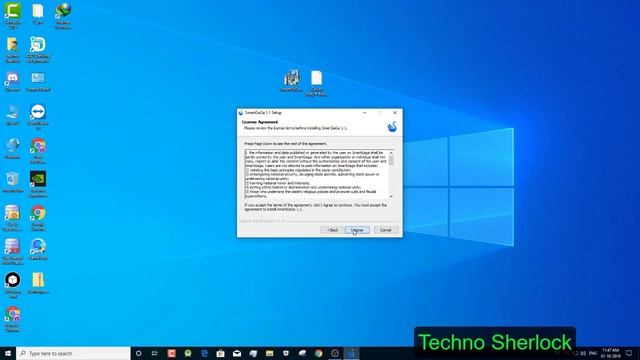
Task: Open the user folder desktop icon
Action: click(x=12, y=49)
